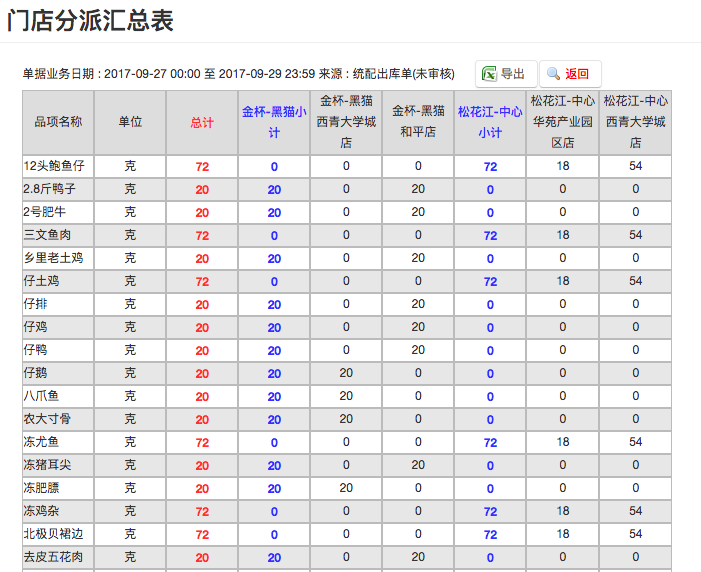Select the 仔鹅 item name
The image size is (701, 572).
pos(35,373)
